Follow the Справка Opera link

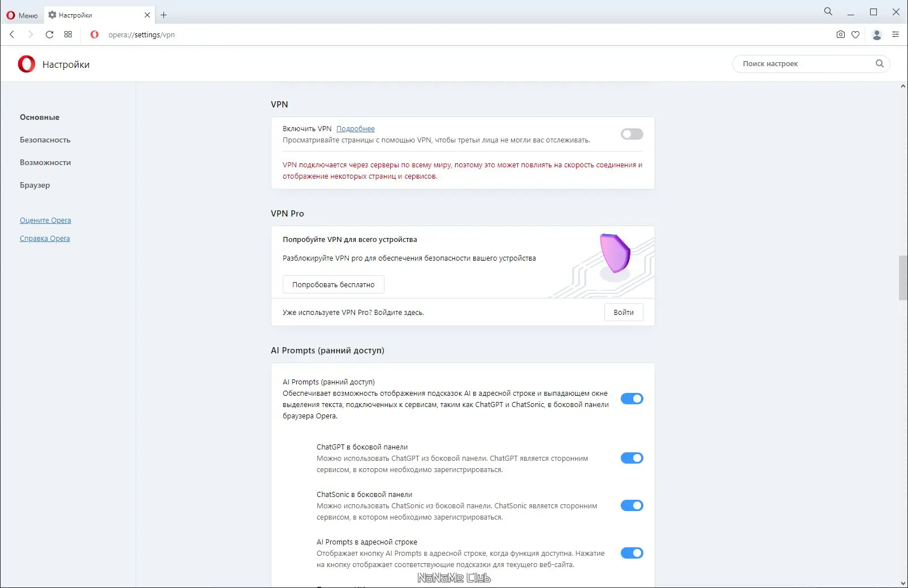coord(45,239)
